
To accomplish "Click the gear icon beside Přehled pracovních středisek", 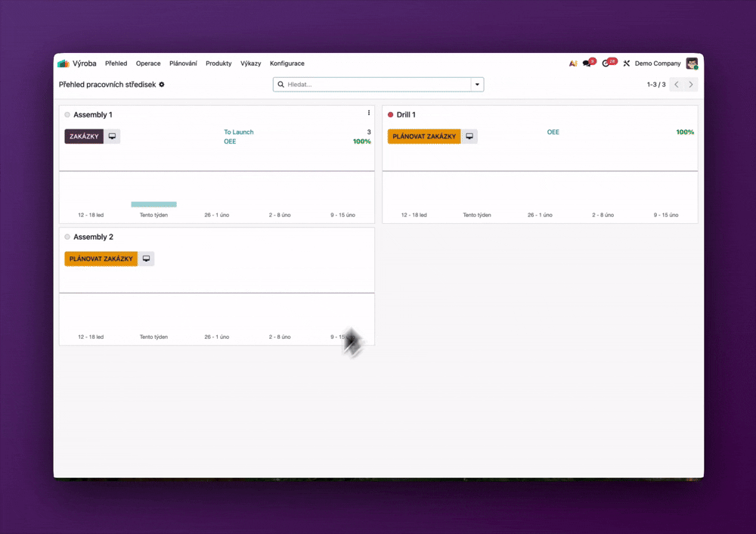I will click(162, 85).
